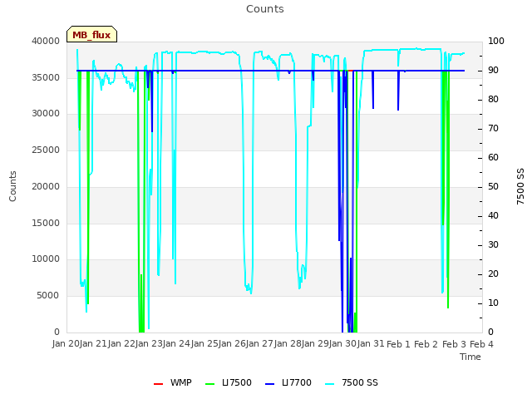
Task: Click the green LI7500 legend swatch
Action: tap(210, 384)
